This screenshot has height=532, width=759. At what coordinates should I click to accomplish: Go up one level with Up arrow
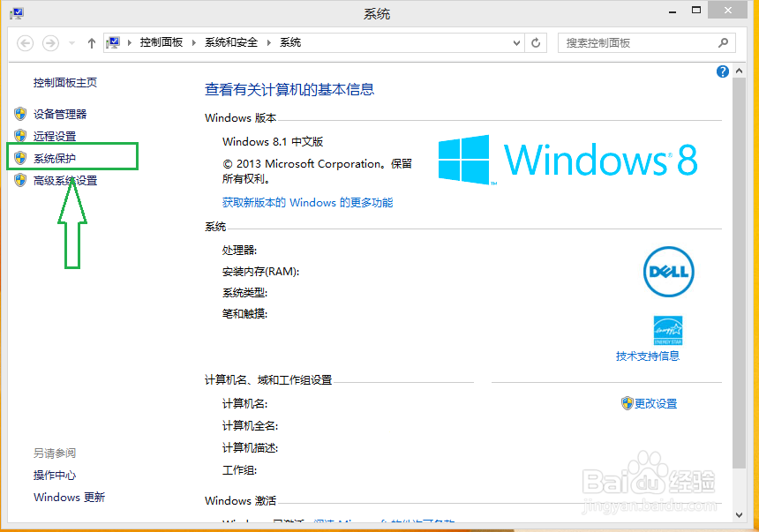point(92,43)
